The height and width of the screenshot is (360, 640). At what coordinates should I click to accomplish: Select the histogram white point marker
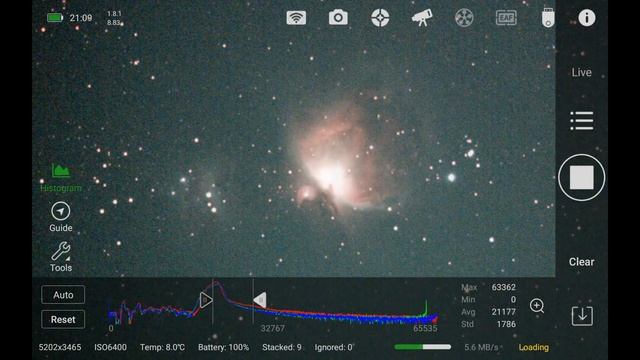[x=260, y=300]
